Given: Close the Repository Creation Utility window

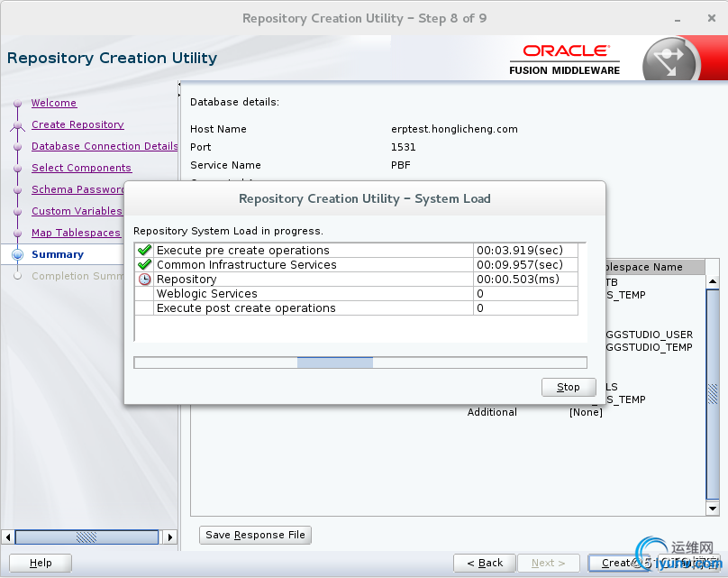Looking at the screenshot, I should click(x=711, y=18).
